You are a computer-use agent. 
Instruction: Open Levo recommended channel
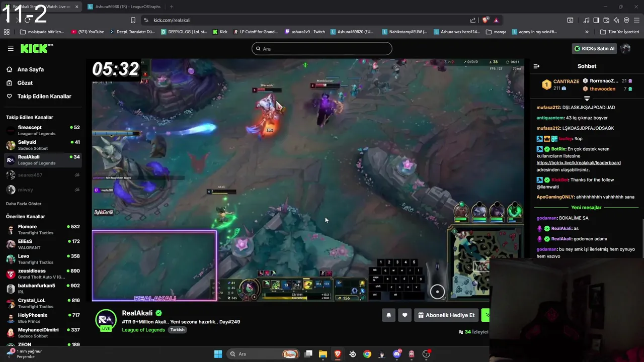[x=43, y=259]
